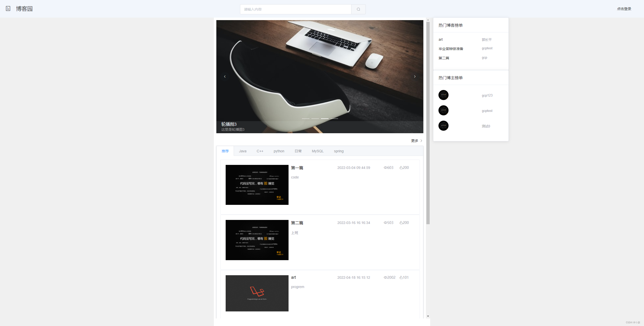Open the 第一篇 post thumbnail

click(x=257, y=185)
